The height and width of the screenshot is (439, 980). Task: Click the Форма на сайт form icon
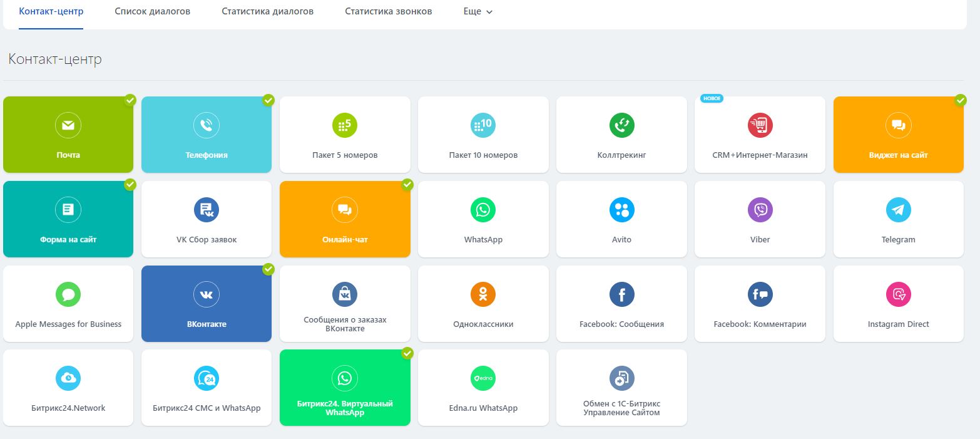coord(68,210)
